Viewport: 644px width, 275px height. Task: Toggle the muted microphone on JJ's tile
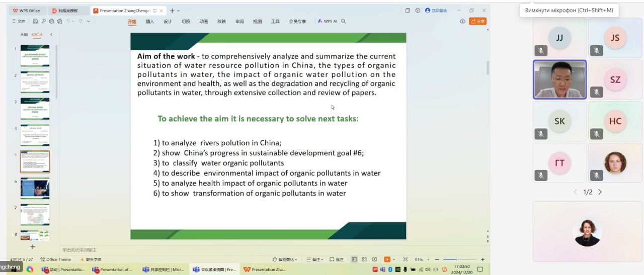[541, 50]
